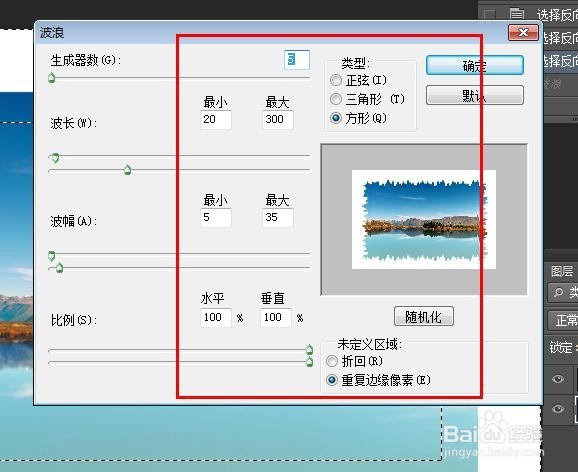
Task: Toggle visibility eye of the upper layer
Action: [x=558, y=379]
